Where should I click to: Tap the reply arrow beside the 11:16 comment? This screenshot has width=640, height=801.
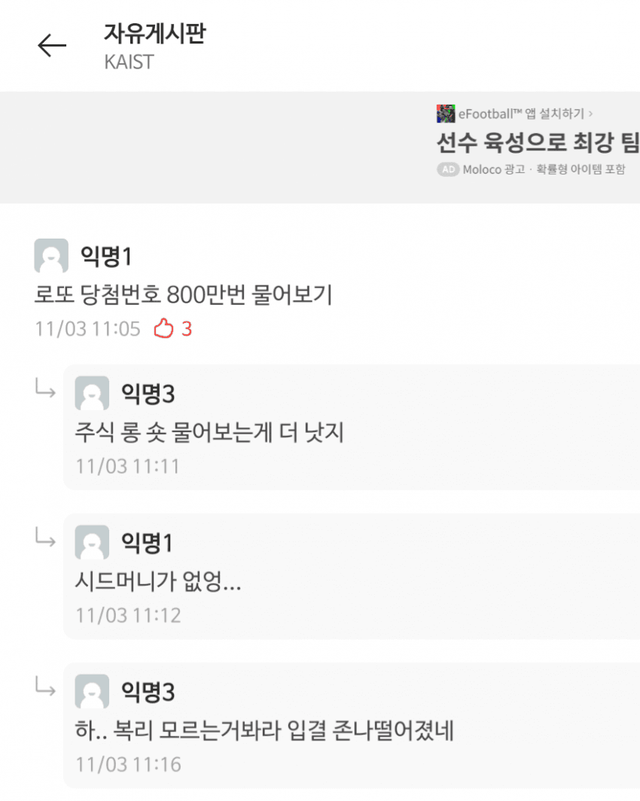click(x=45, y=688)
